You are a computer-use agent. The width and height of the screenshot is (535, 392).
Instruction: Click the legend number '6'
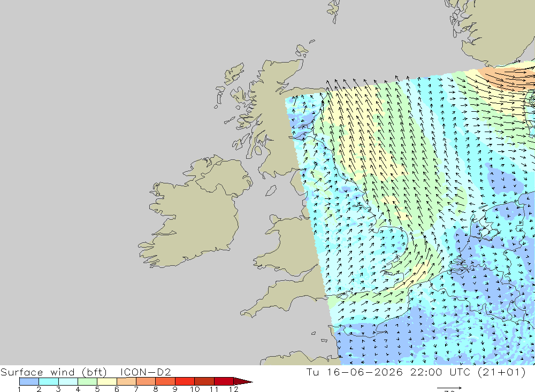coord(117,389)
